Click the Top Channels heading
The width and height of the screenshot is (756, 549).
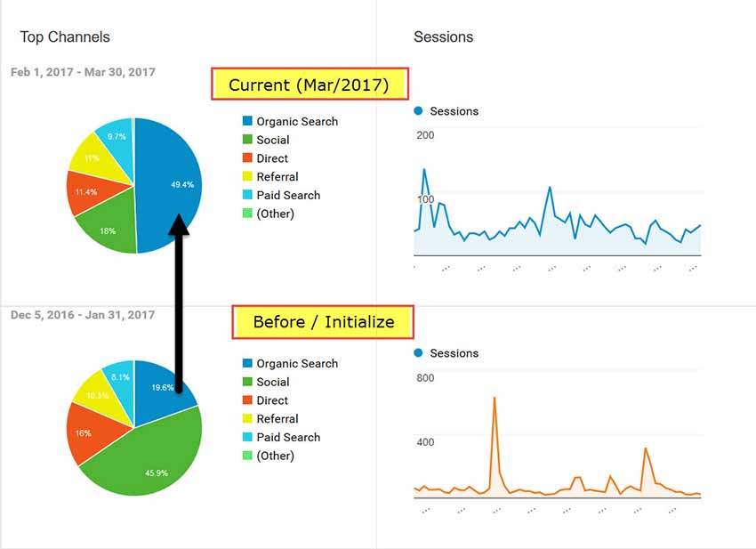(x=65, y=37)
